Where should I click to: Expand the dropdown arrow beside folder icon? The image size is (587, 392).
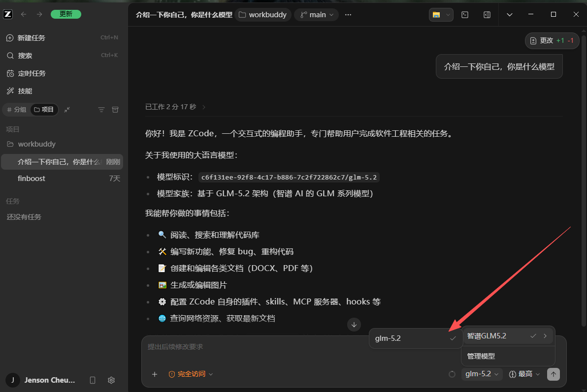[448, 15]
